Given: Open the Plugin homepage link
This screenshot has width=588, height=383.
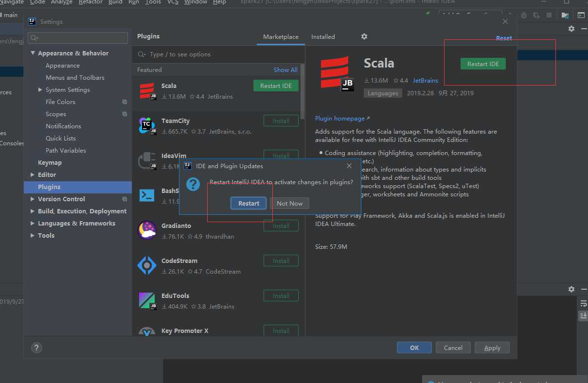Looking at the screenshot, I should (342, 118).
